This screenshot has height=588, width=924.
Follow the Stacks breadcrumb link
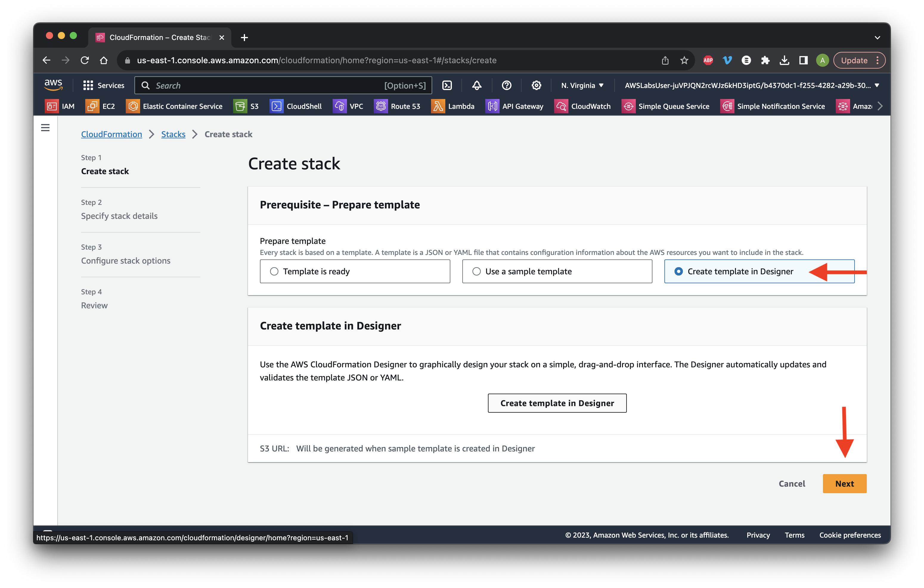pos(173,134)
